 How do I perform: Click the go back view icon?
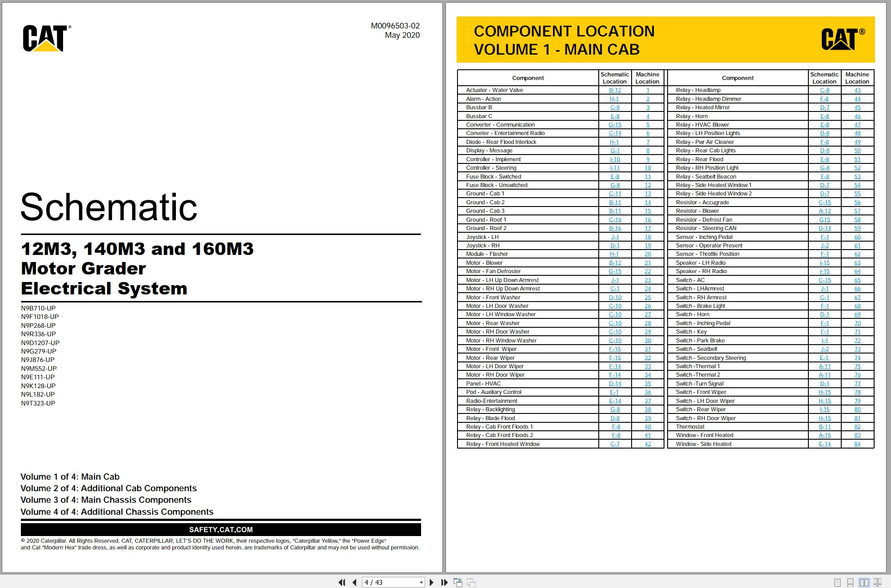point(458,582)
